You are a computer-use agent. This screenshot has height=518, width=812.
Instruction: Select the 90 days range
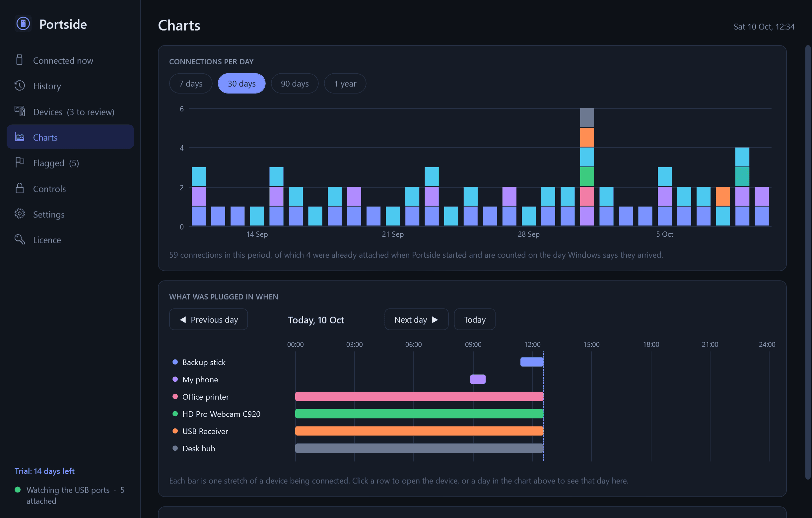(x=295, y=83)
